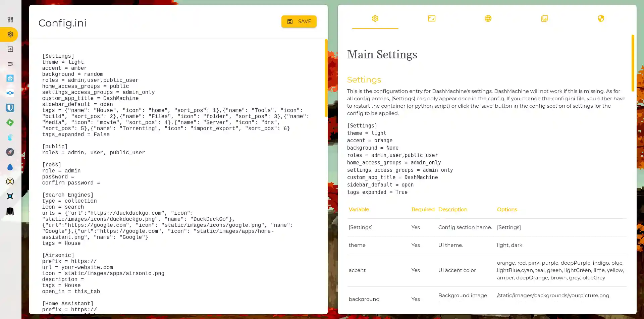The image size is (644, 319).
Task: Click the blue water-drop app icon
Action: [10, 167]
